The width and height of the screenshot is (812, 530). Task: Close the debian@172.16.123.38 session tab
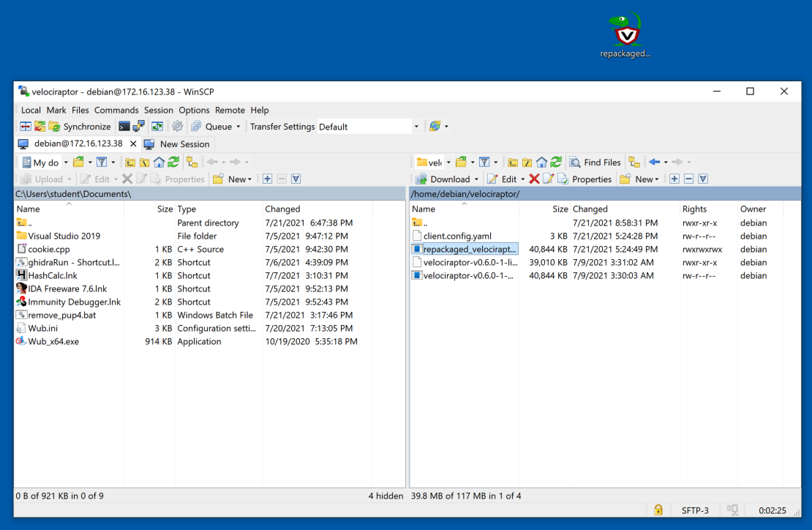point(133,144)
